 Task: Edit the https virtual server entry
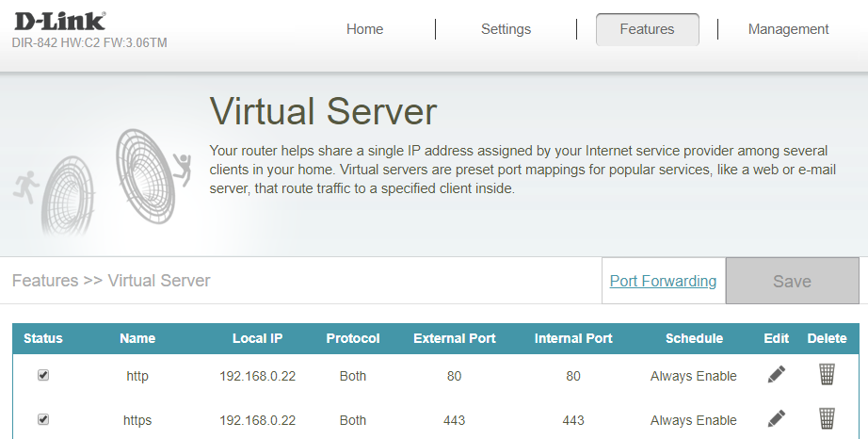pyautogui.click(x=776, y=418)
